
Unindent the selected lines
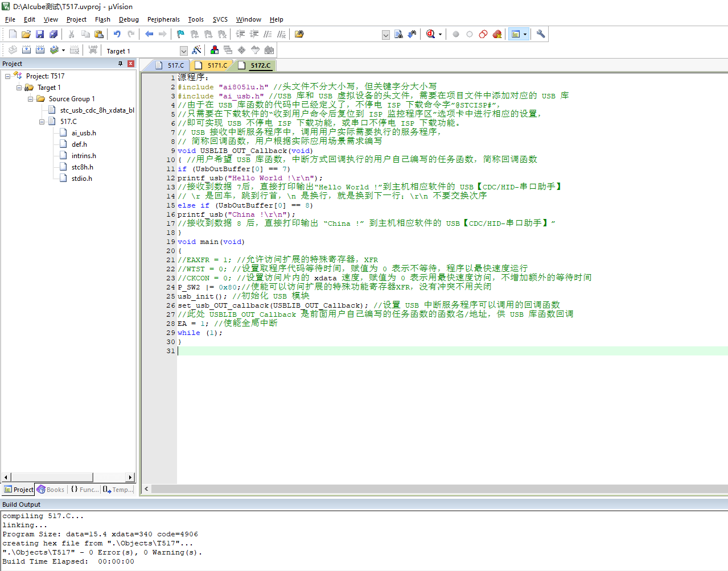coord(254,34)
